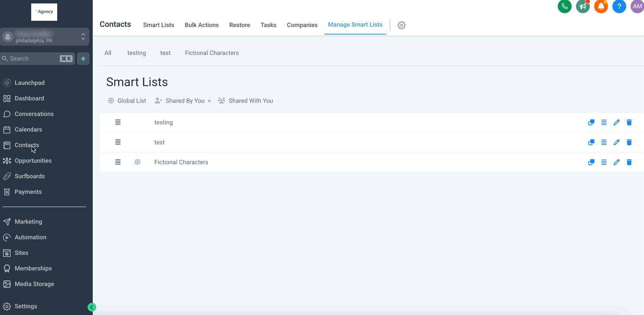Image resolution: width=644 pixels, height=315 pixels.
Task: Click the reorder handle of Fictional Characters row
Action: (118, 162)
